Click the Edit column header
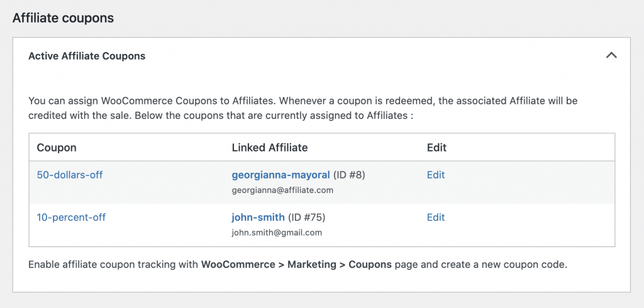The height and width of the screenshot is (308, 644). (x=436, y=148)
